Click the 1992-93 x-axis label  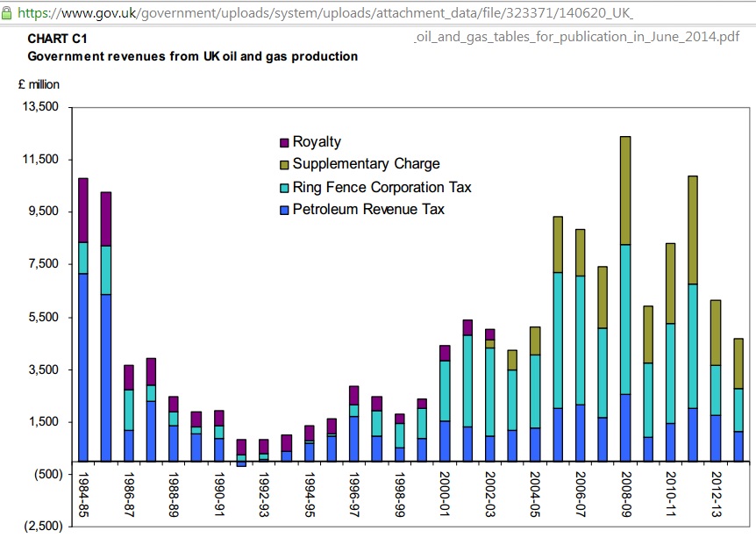click(264, 495)
